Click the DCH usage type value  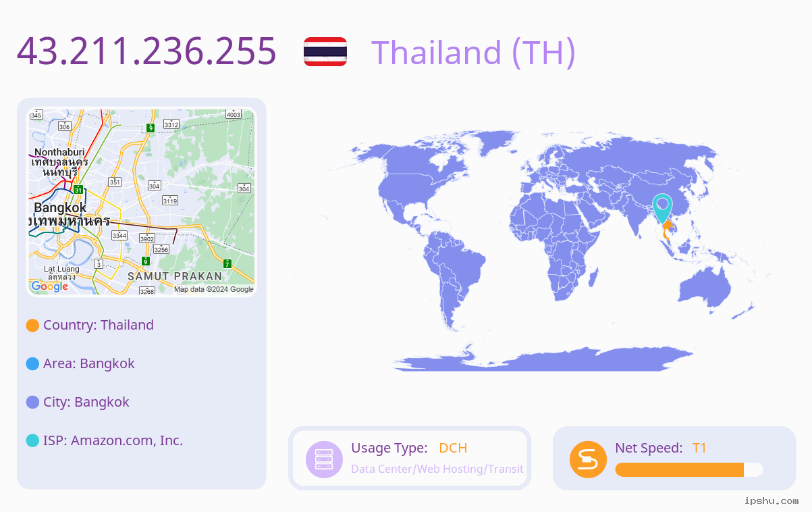pyautogui.click(x=453, y=448)
